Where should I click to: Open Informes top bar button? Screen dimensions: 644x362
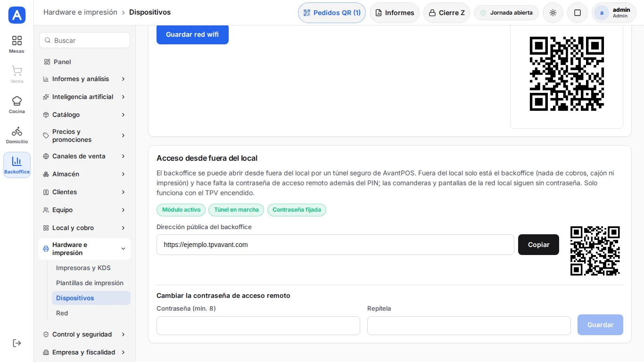395,13
